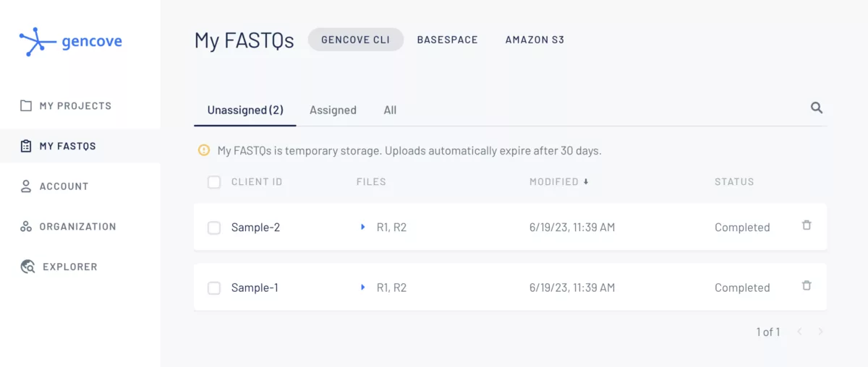Screen dimensions: 868x367
Task: Click the My FASTQs clipboard icon
Action: click(x=26, y=146)
